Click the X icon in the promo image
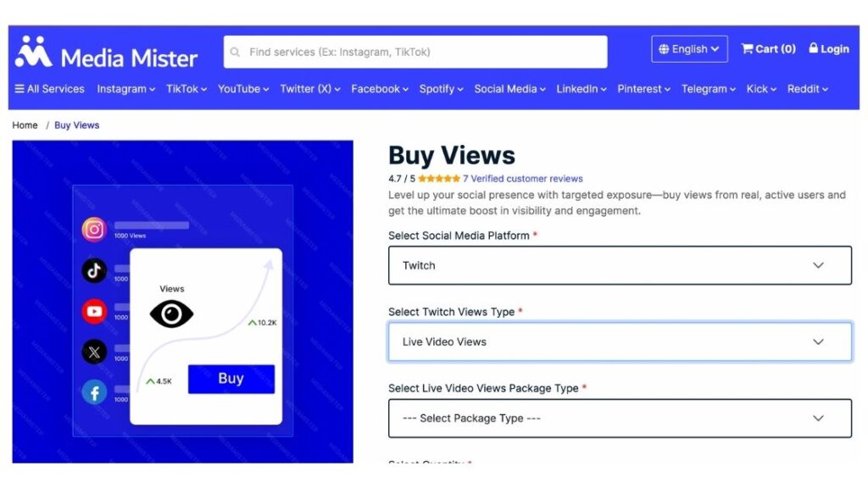This screenshot has height=488, width=868. point(94,352)
